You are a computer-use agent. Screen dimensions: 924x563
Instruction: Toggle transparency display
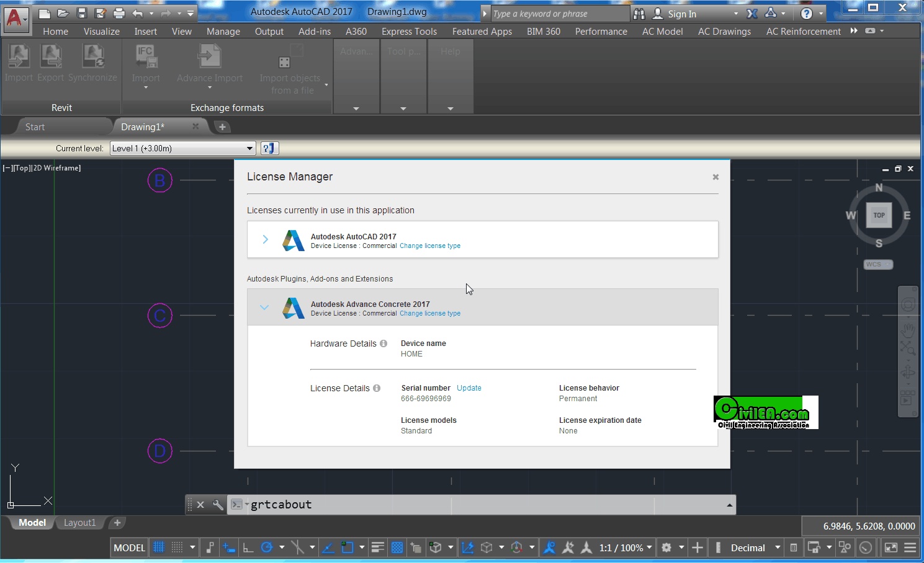point(397,547)
